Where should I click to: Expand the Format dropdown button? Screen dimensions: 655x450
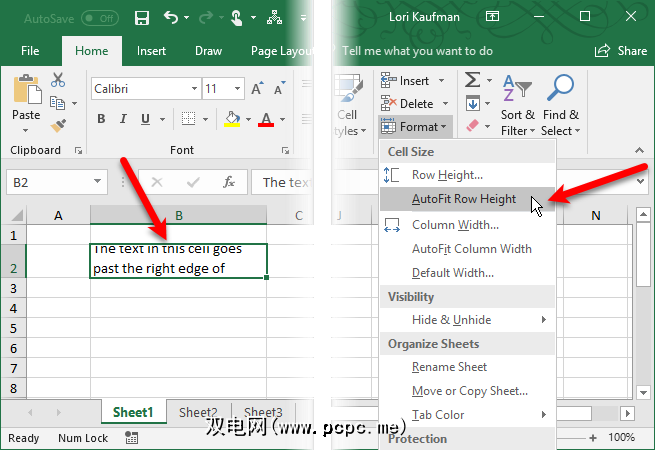pyautogui.click(x=416, y=127)
